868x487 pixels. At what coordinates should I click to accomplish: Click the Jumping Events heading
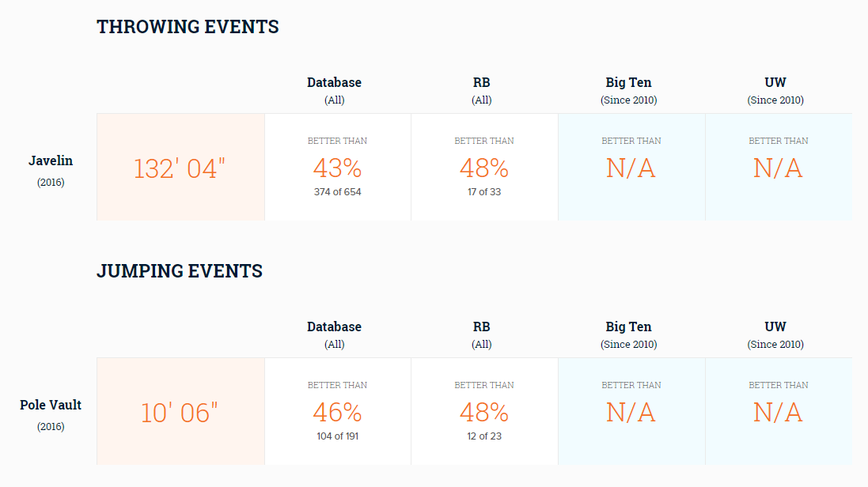(180, 271)
